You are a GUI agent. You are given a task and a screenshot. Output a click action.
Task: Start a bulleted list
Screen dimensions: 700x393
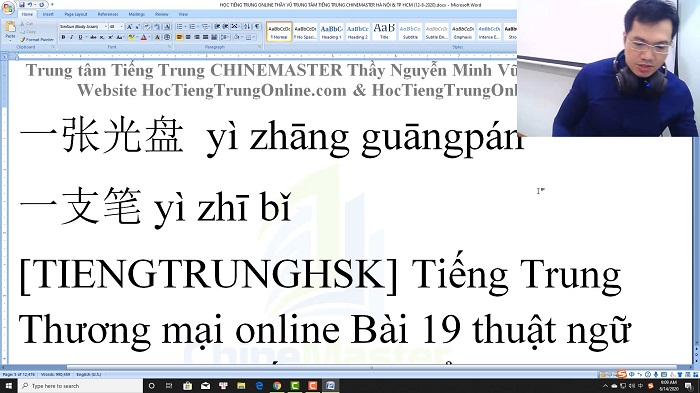pyautogui.click(x=179, y=26)
